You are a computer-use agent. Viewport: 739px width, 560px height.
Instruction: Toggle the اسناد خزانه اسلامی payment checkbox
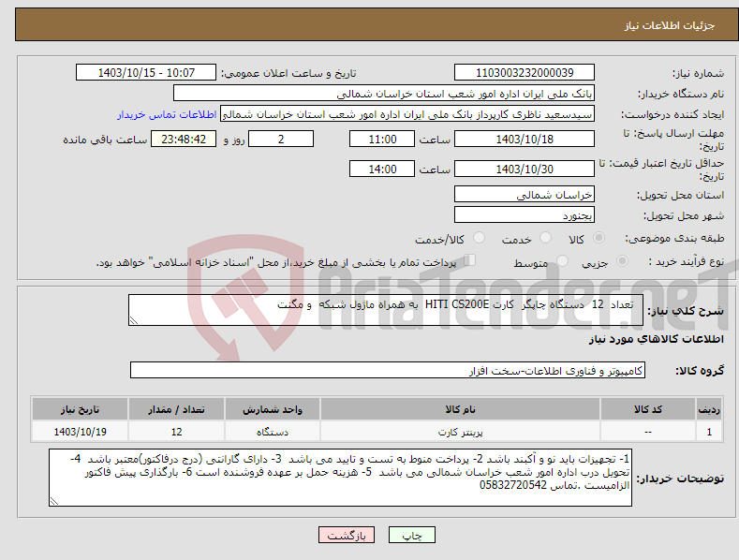click(470, 259)
